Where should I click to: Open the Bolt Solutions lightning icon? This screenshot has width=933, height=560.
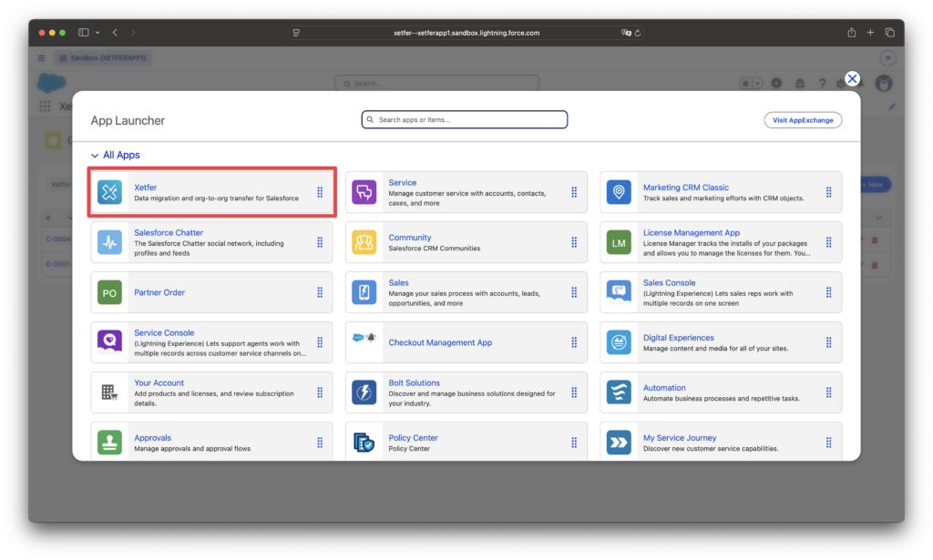(364, 392)
